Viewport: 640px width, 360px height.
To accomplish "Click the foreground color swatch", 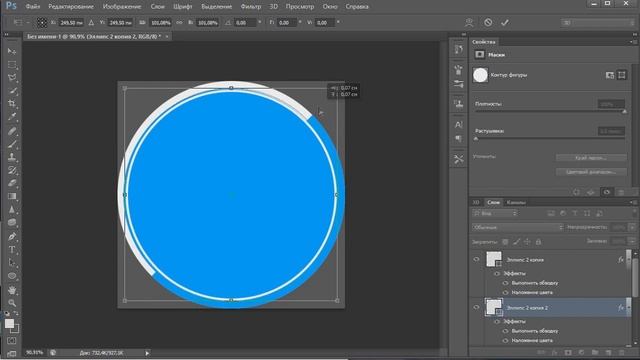I will 9,324.
